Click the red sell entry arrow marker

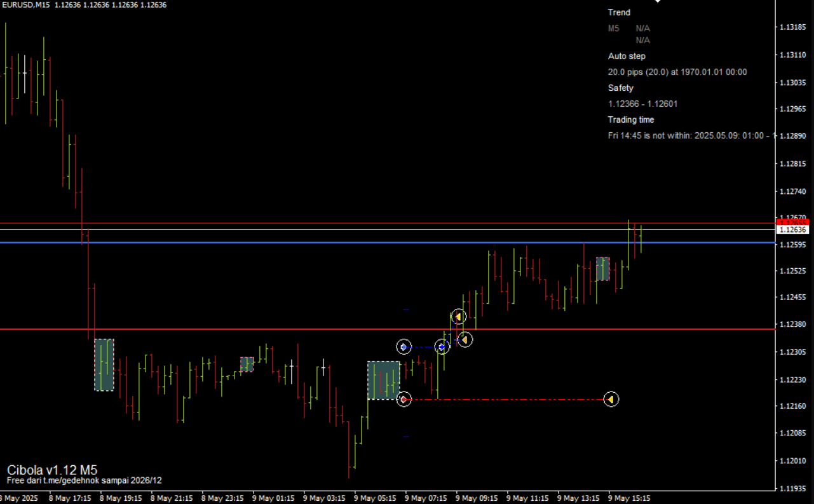(404, 399)
